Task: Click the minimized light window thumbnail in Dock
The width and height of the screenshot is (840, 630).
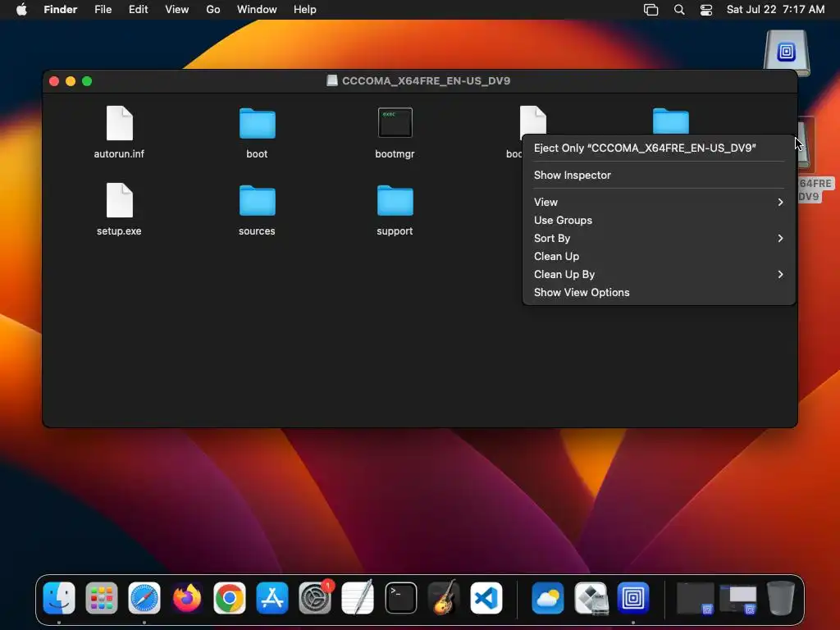Action: (739, 598)
